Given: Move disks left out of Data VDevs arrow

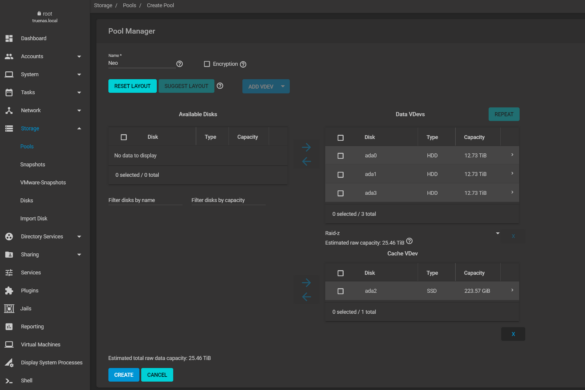Looking at the screenshot, I should (306, 162).
